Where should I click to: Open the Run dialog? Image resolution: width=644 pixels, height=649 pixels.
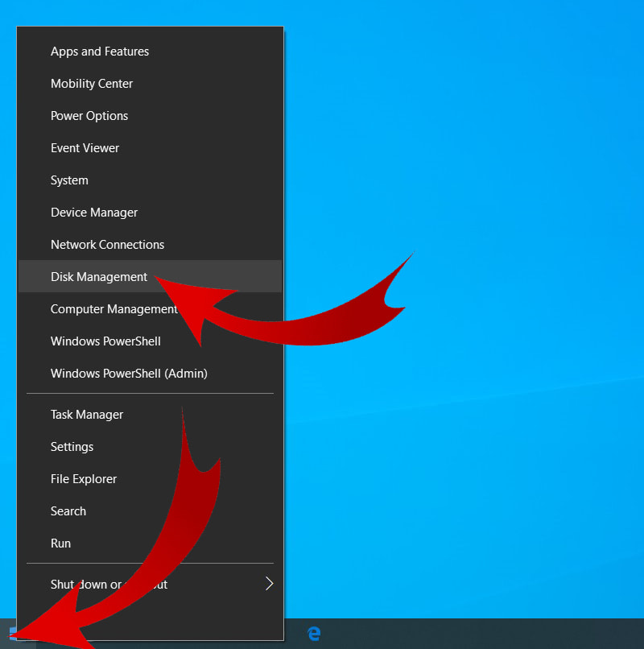tap(60, 543)
